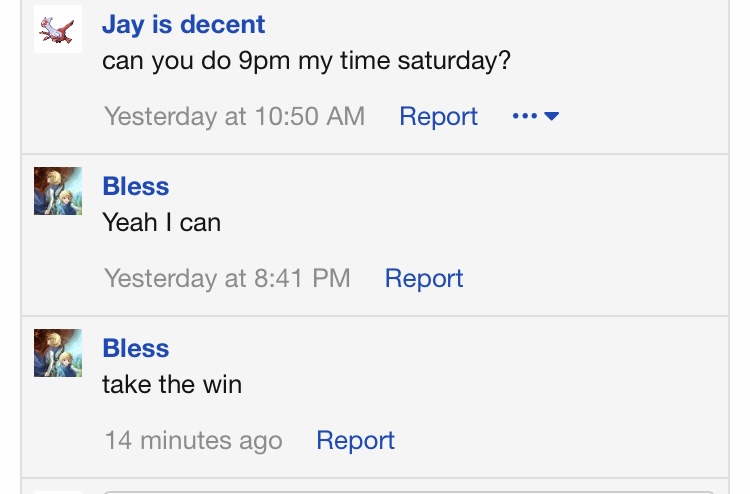Click Jay is decent's Latias avatar
The image size is (750, 494).
click(x=58, y=29)
